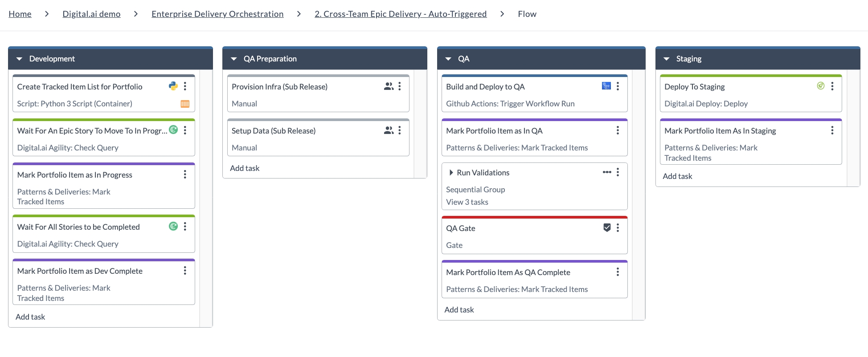This screenshot has width=868, height=357.
Task: Open kebab menu of Mark Portfolio Item as Dev Complete
Action: (185, 271)
